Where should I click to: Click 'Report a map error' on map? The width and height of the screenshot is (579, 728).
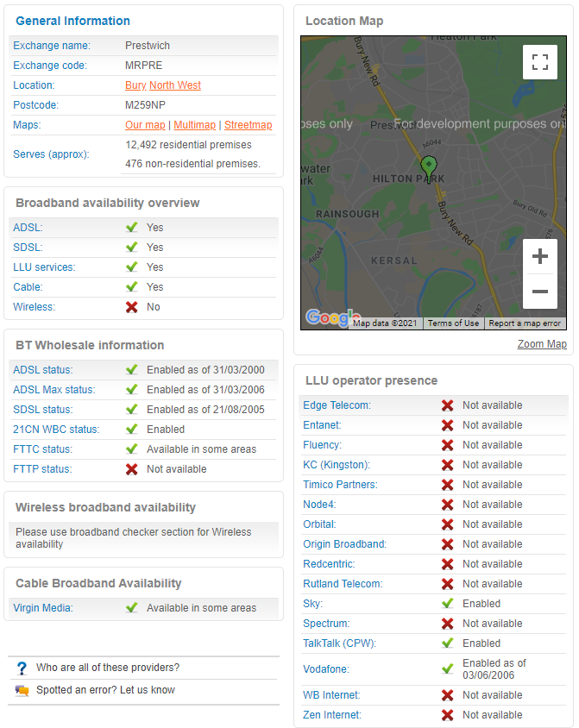click(x=525, y=323)
